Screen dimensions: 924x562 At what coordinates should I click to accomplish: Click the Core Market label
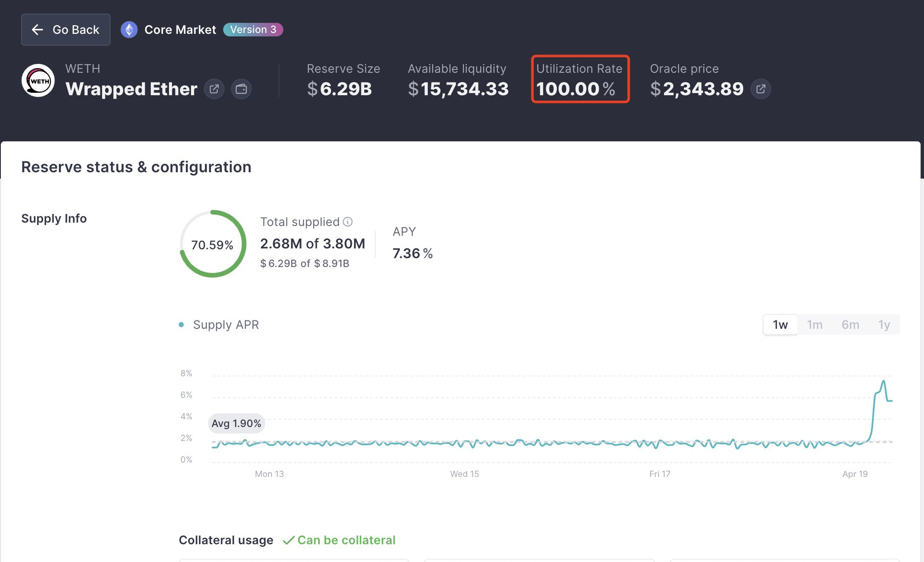coord(180,30)
